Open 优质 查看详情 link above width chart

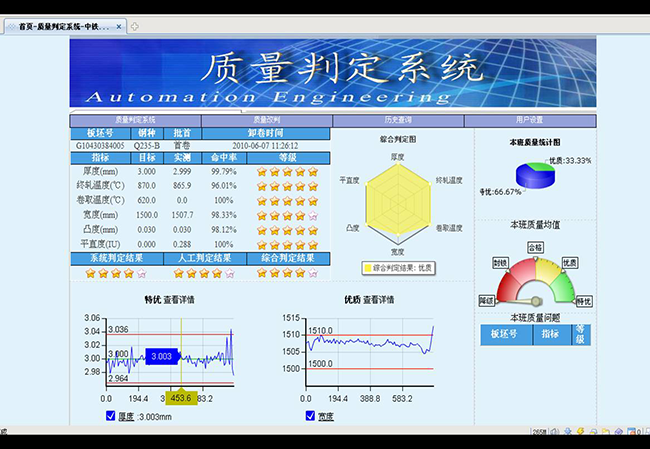[x=369, y=300]
